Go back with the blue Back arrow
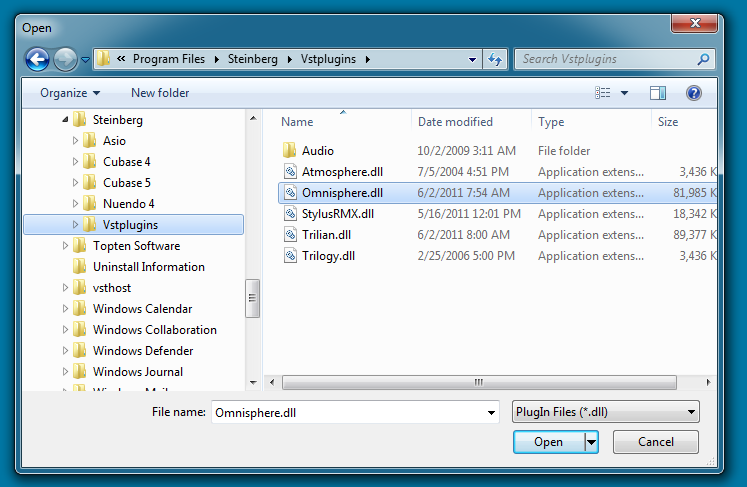 point(37,60)
